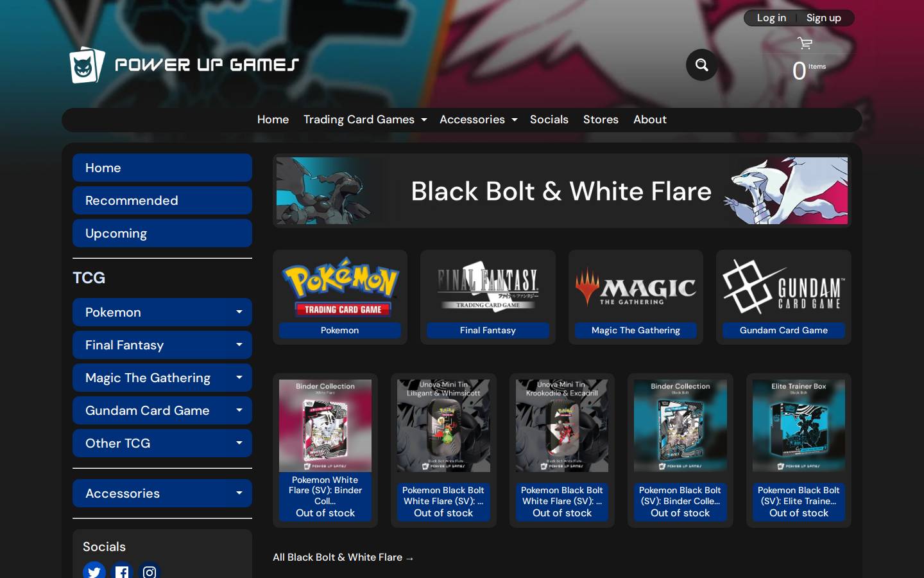924x578 pixels.
Task: Click the Magic The Gathering category label
Action: [x=636, y=330]
